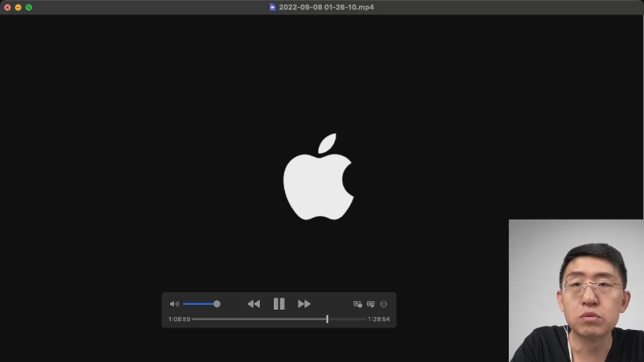Open the AirPlay sharing icon
The width and height of the screenshot is (644, 362).
pos(371,304)
